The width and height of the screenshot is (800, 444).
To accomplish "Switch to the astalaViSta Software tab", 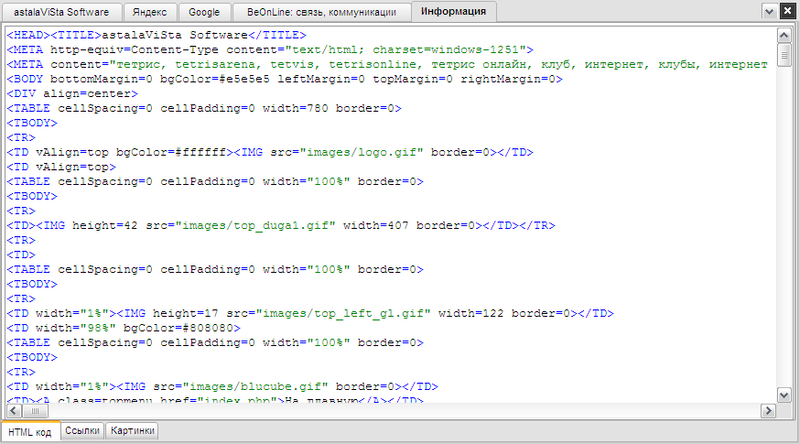I will (61, 12).
